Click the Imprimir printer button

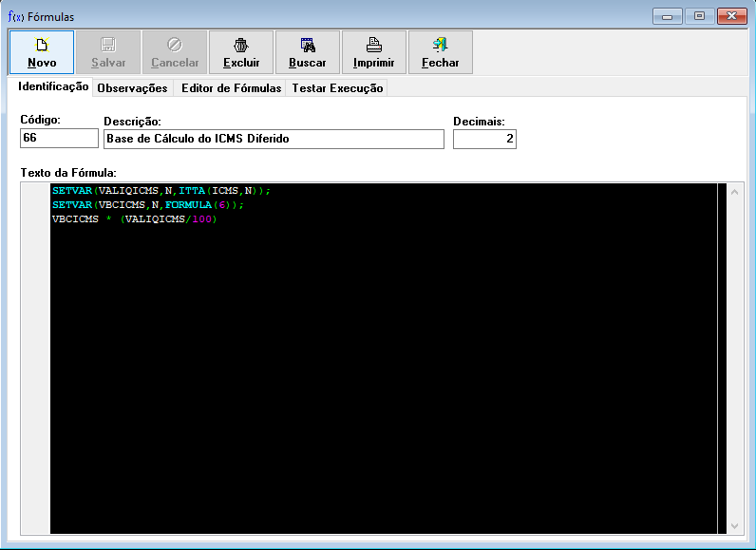coord(374,52)
